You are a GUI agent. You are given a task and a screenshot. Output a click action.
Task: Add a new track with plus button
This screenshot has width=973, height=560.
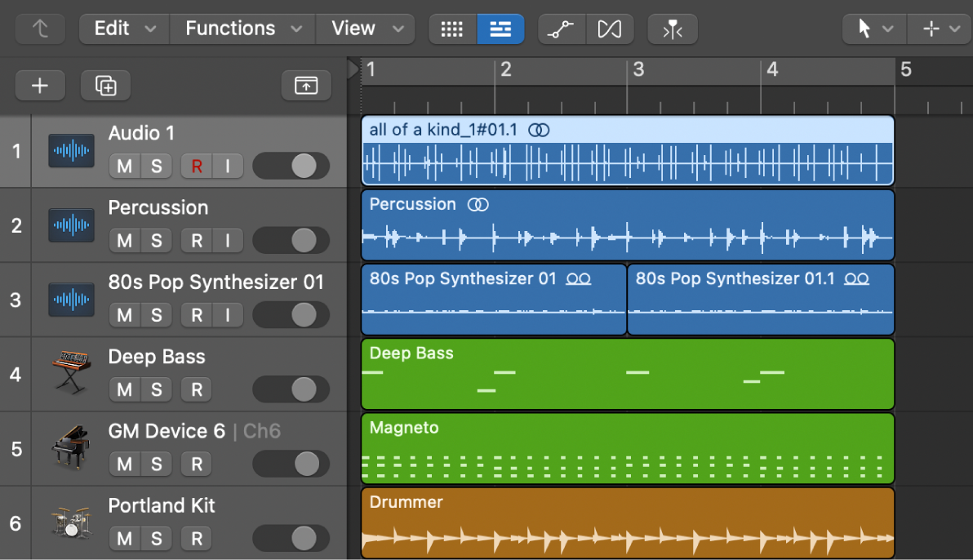(x=40, y=85)
